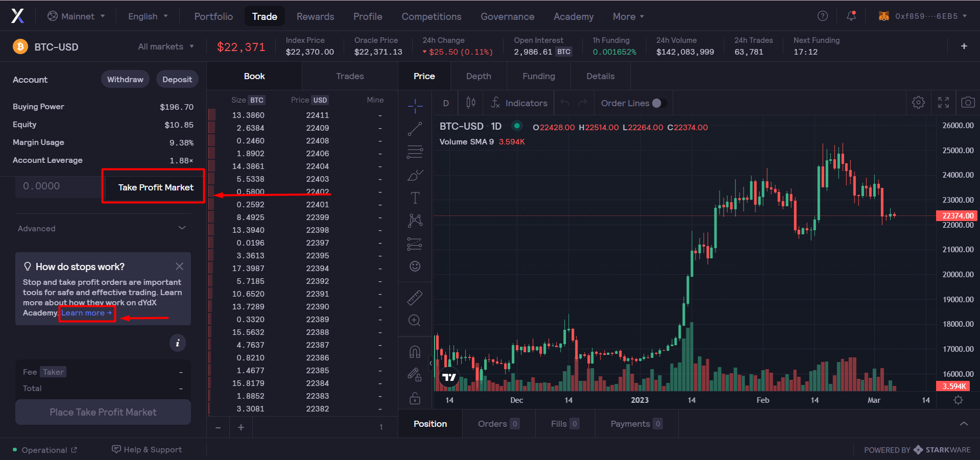Click the undo arrow in chart toolbar
Image resolution: width=980 pixels, height=460 pixels.
pos(564,103)
